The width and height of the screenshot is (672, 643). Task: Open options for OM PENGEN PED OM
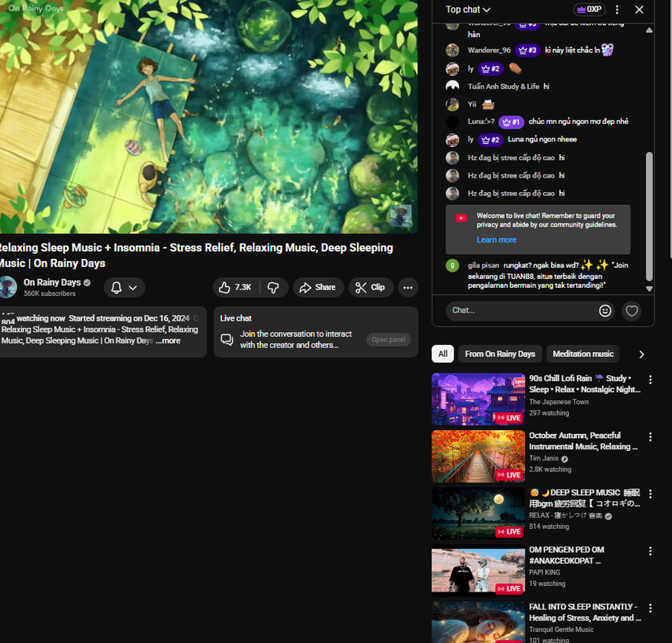650,551
